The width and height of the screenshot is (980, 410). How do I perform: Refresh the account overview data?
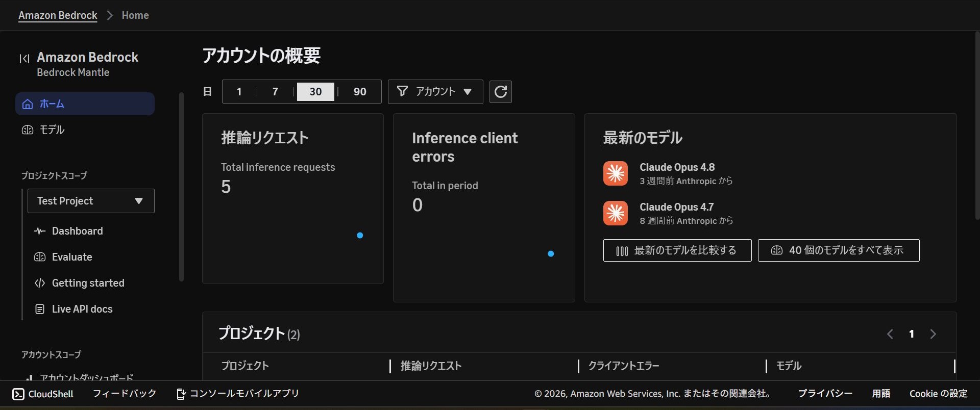point(501,92)
